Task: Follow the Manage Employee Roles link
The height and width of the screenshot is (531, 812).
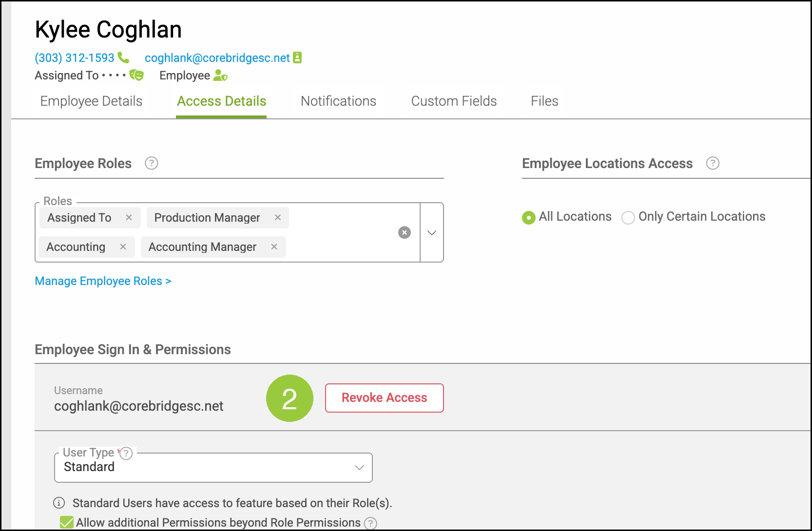Action: click(x=103, y=281)
